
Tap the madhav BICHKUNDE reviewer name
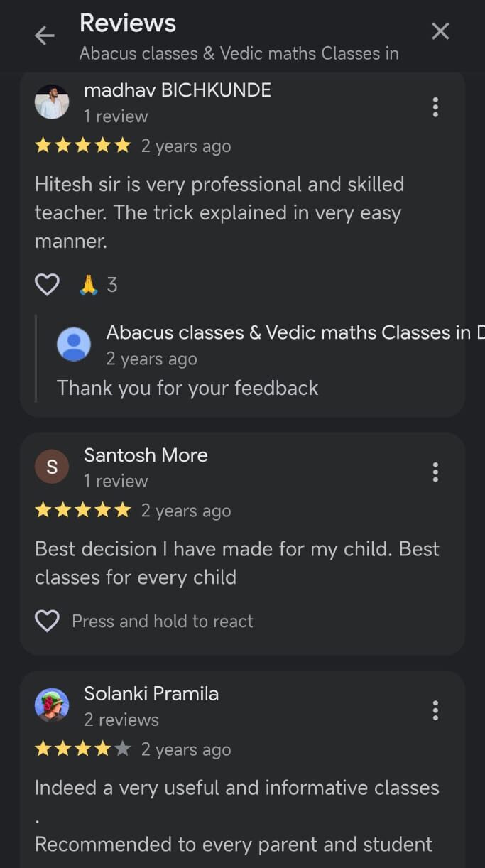point(178,90)
